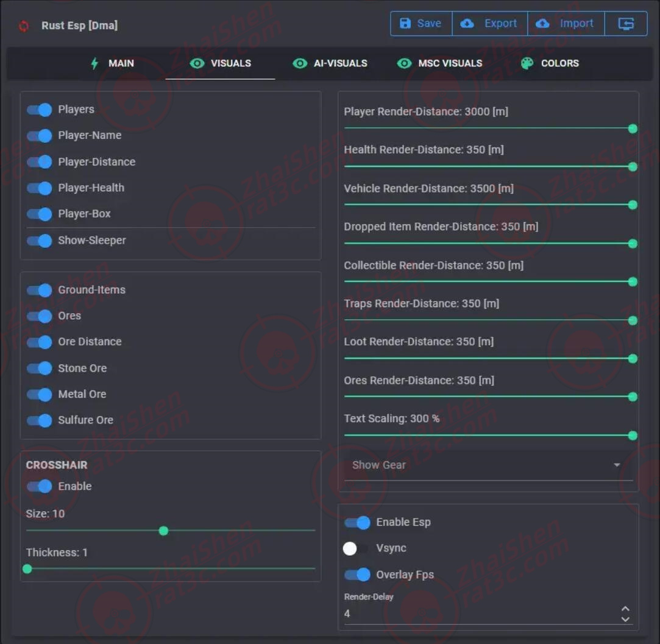Image resolution: width=660 pixels, height=644 pixels.
Task: Click the crosshair Size slider handle
Action: click(163, 531)
